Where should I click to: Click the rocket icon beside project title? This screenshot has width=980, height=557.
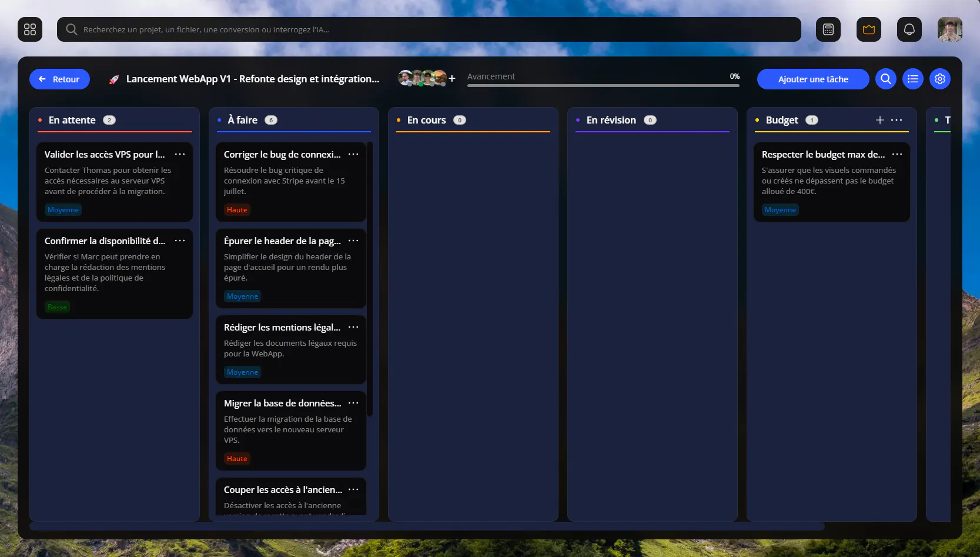114,79
